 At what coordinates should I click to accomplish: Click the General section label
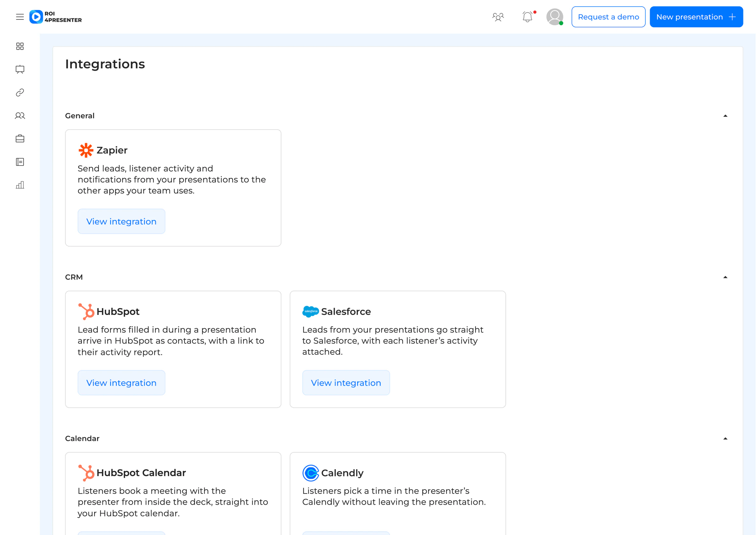(80, 116)
